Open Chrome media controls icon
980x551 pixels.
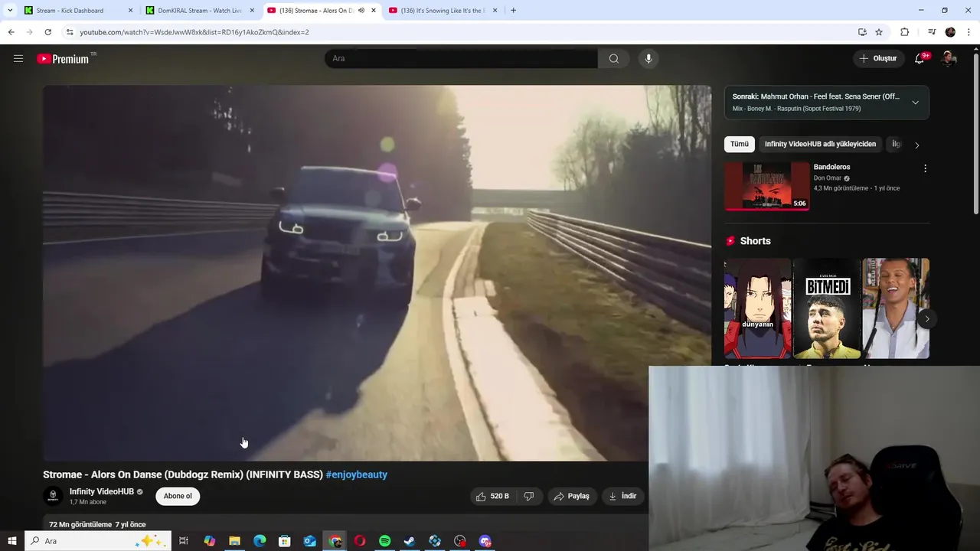click(932, 32)
